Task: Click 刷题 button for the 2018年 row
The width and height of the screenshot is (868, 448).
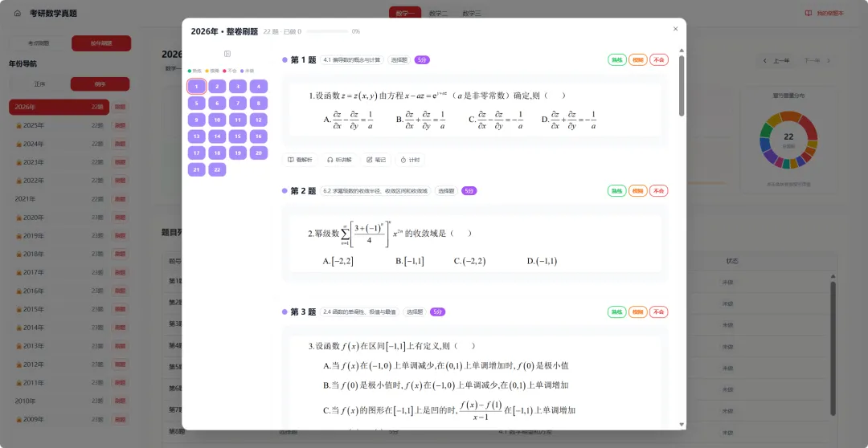Action: point(120,254)
